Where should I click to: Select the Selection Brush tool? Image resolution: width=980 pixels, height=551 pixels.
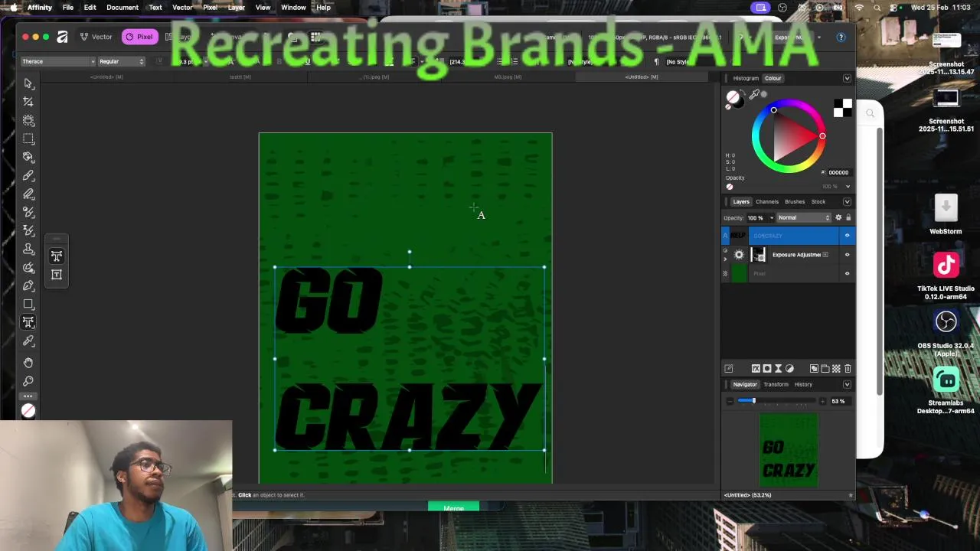[x=28, y=120]
